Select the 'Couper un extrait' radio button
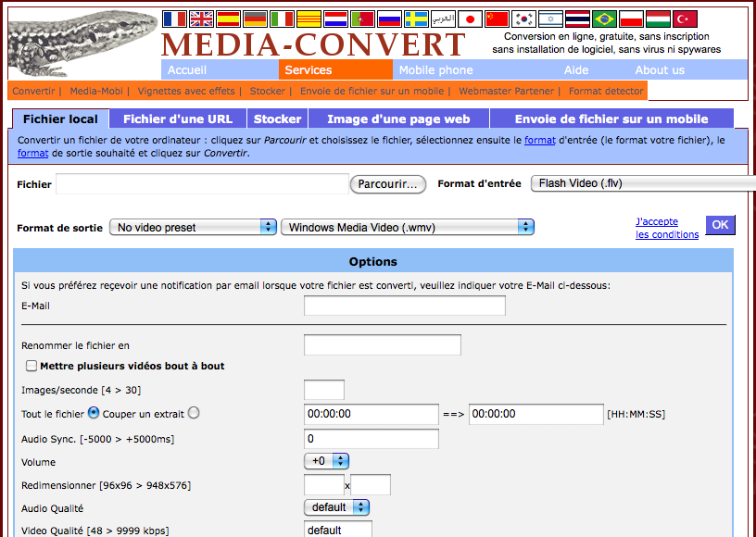 click(x=194, y=413)
